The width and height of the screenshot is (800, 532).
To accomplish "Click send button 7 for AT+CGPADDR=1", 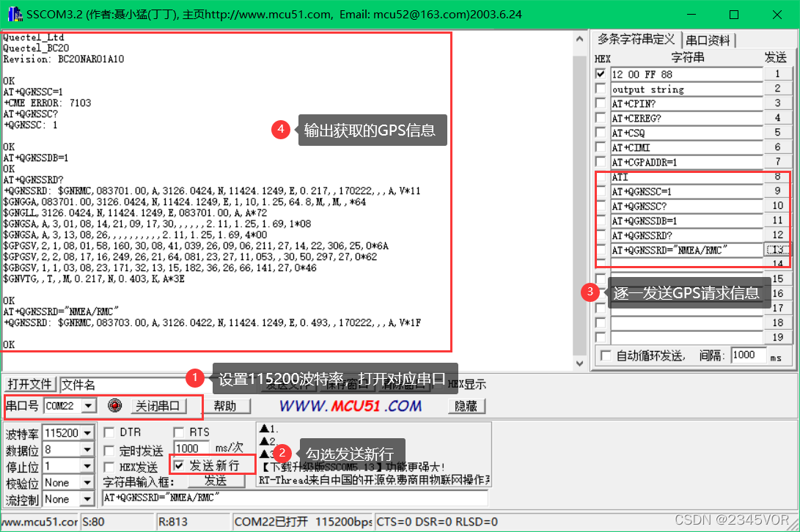I will tap(777, 162).
